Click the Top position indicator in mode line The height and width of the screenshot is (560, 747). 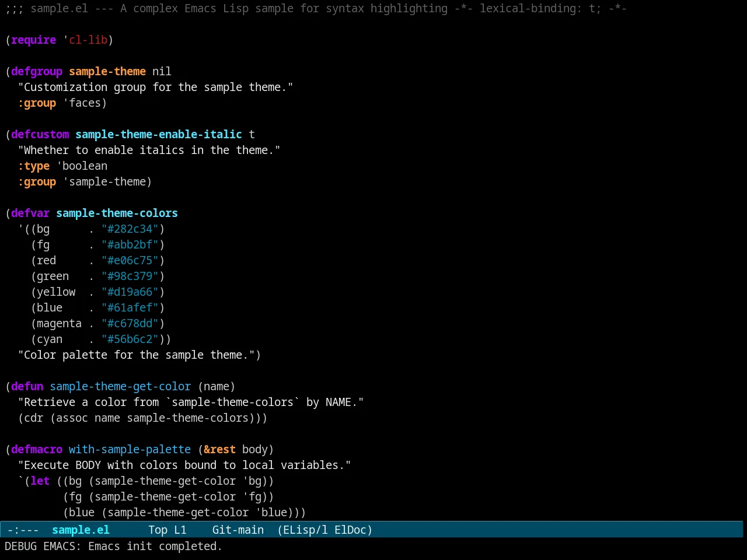point(158,530)
